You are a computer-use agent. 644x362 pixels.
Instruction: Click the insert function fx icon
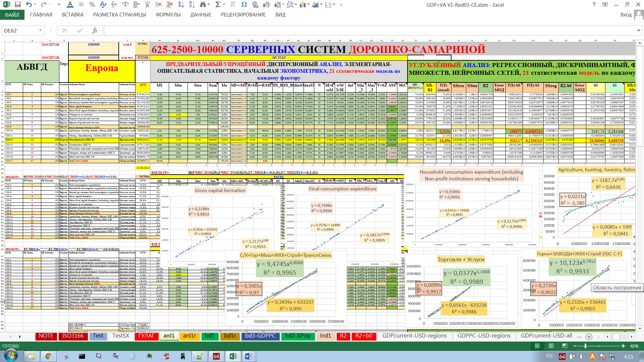click(x=95, y=31)
